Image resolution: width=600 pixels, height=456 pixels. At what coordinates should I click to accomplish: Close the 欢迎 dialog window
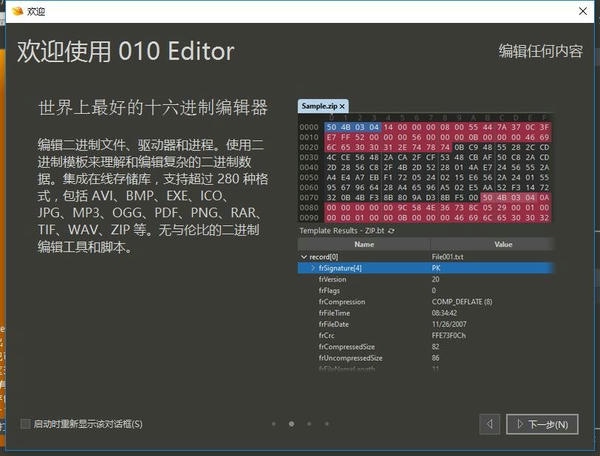pyautogui.click(x=583, y=11)
